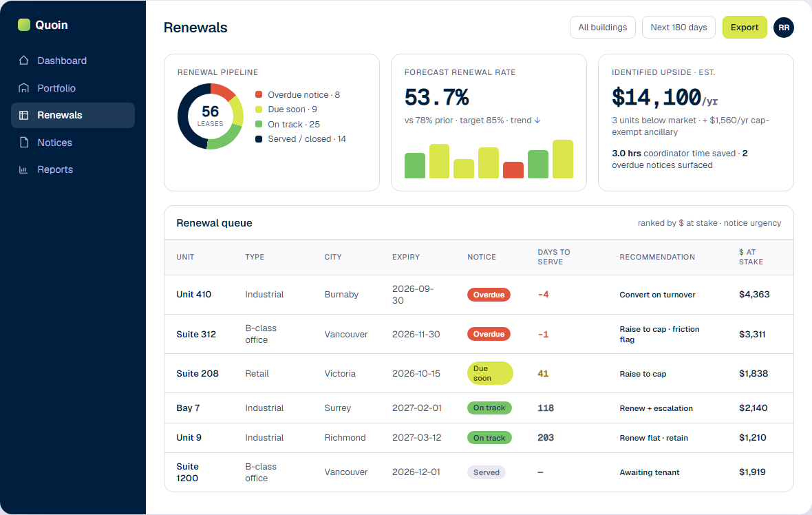This screenshot has height=515, width=812.
Task: Click the Export button
Action: (744, 28)
